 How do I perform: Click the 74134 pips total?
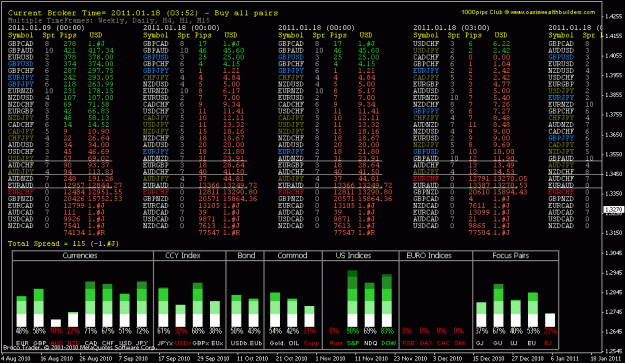[x=74, y=232]
